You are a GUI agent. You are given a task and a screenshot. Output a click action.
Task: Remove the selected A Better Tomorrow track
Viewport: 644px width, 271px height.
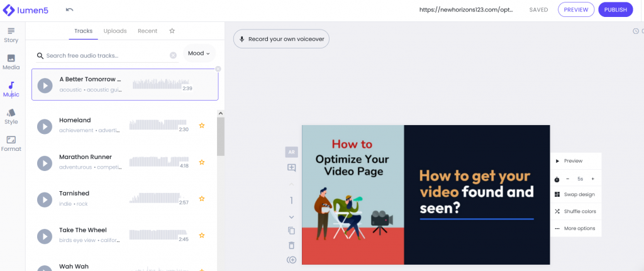pos(218,69)
